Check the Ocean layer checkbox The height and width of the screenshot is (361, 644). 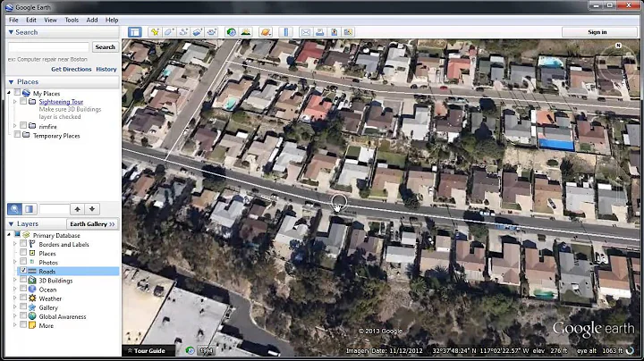[23, 289]
